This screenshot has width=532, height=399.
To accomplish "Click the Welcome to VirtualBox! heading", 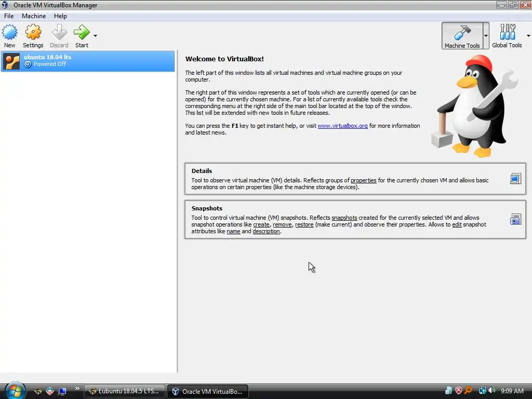I will [224, 59].
